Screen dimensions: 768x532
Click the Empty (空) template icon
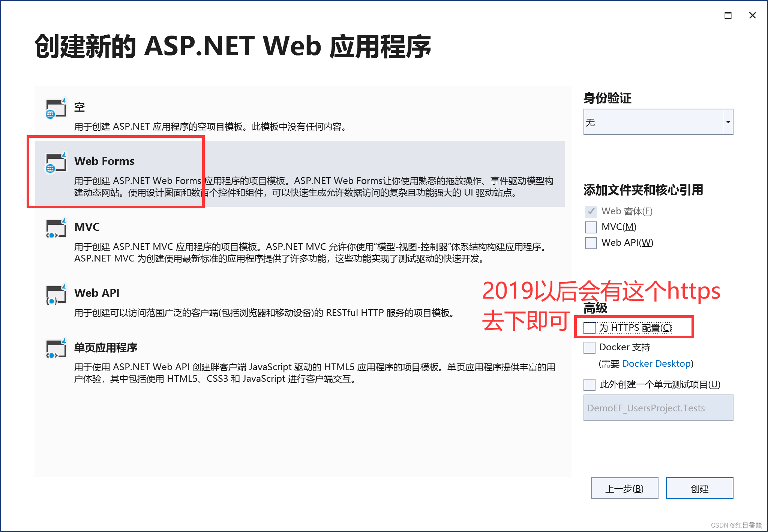pos(55,109)
